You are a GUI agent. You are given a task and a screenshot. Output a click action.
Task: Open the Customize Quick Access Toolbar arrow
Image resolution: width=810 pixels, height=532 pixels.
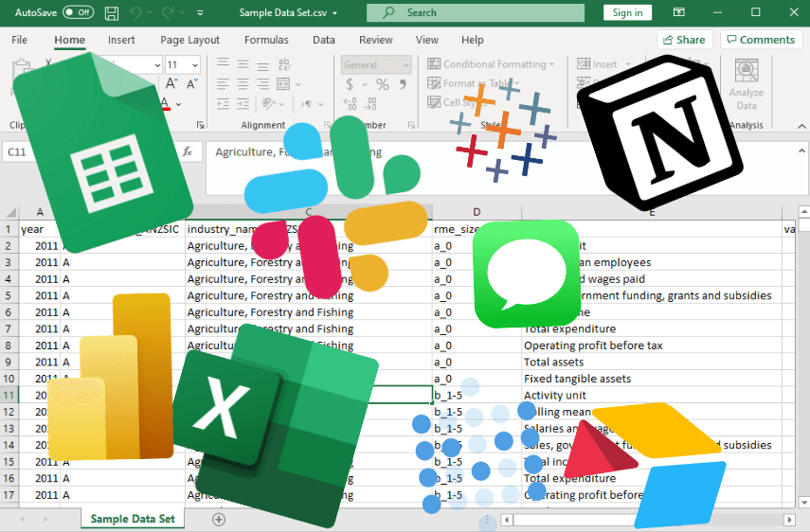200,13
